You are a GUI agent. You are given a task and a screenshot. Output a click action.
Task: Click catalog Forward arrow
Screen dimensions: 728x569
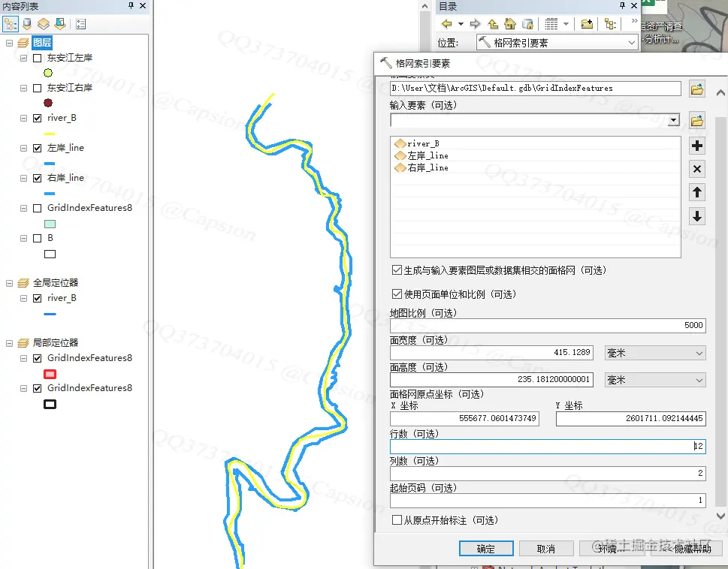click(x=475, y=24)
